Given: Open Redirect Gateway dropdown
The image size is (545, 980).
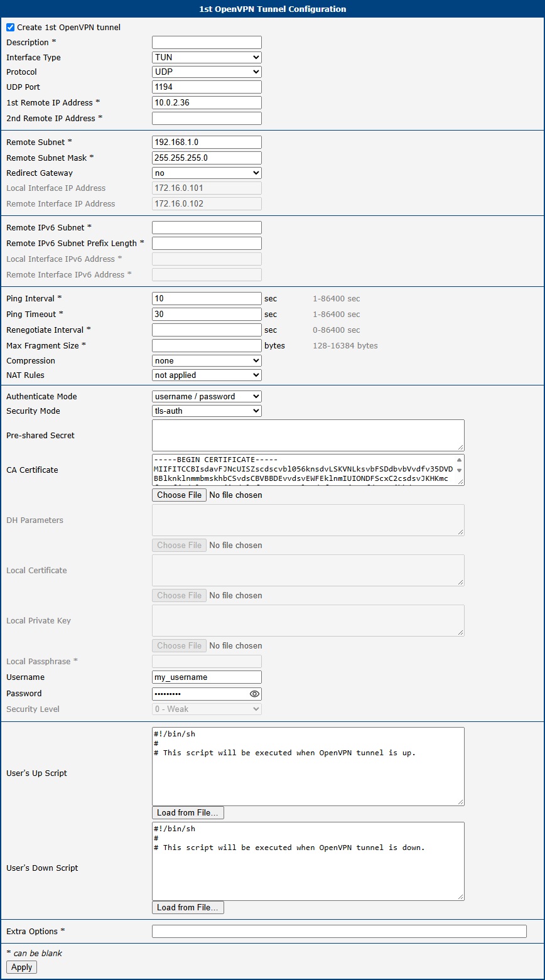Looking at the screenshot, I should 207,173.
